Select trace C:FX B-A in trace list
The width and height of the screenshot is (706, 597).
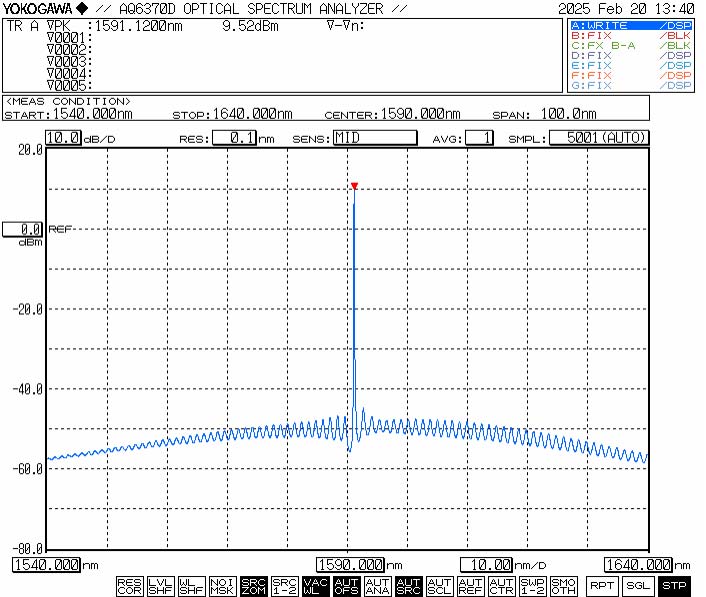[630, 46]
